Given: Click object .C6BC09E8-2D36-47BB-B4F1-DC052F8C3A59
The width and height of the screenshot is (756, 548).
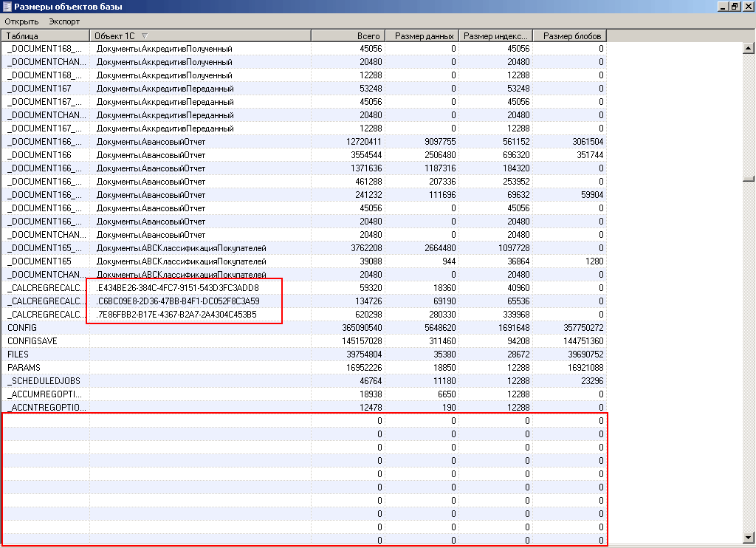Looking at the screenshot, I should point(177,301).
